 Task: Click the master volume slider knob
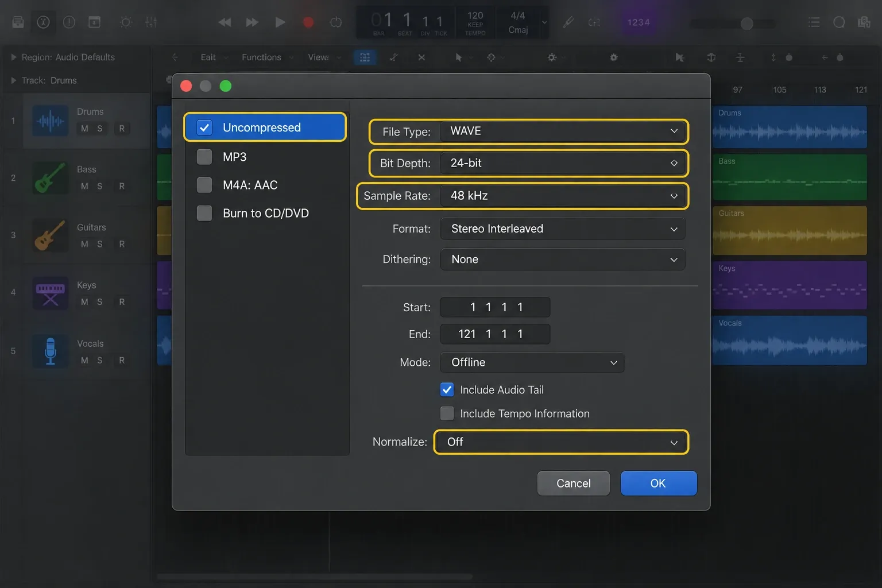coord(746,24)
